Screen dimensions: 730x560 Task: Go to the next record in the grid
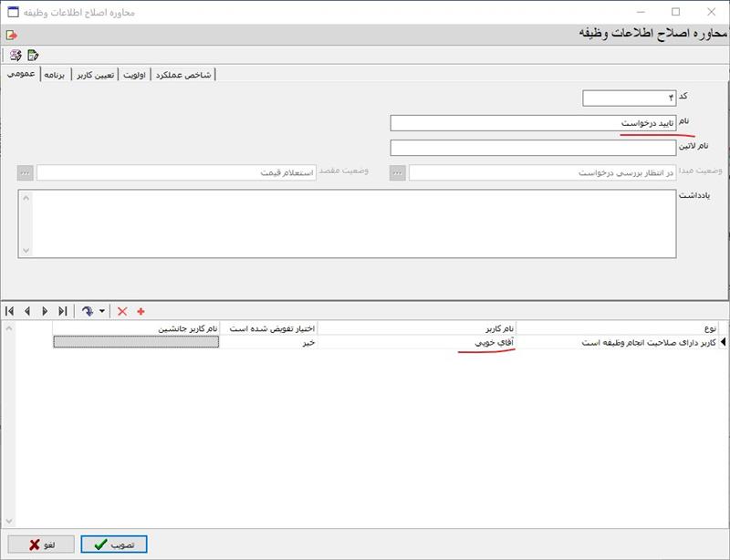[x=45, y=311]
